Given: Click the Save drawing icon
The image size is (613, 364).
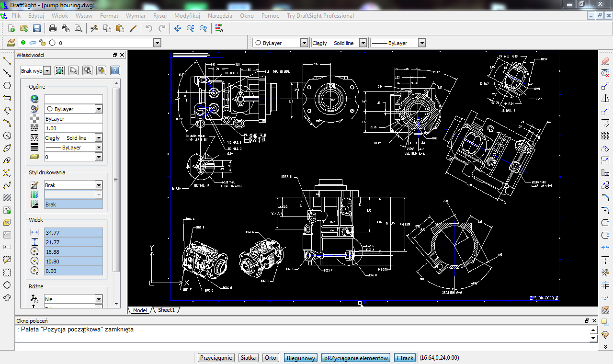Looking at the screenshot, I should pyautogui.click(x=36, y=28).
